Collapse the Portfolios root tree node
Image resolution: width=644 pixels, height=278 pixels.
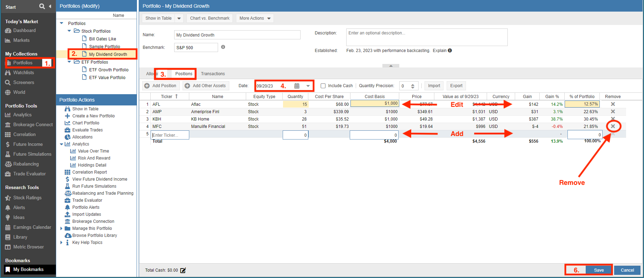coord(62,23)
